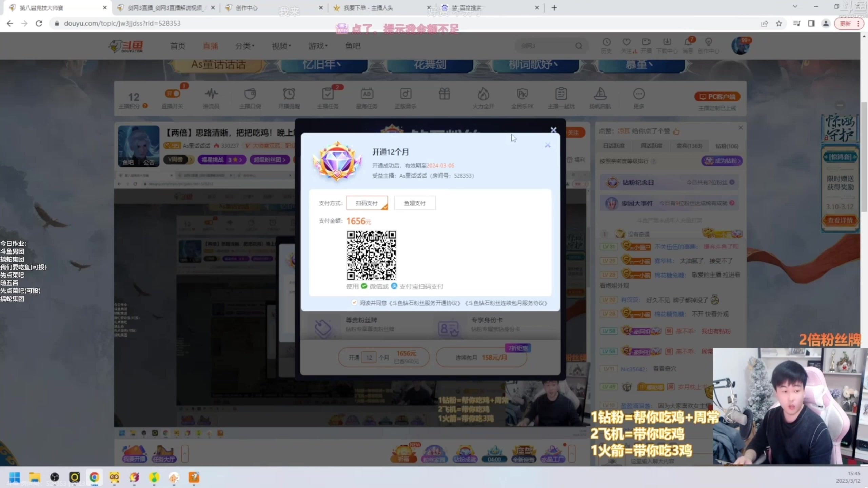This screenshot has width=868, height=488.
Task: Close the outer dark diamond fan popup
Action: (553, 130)
